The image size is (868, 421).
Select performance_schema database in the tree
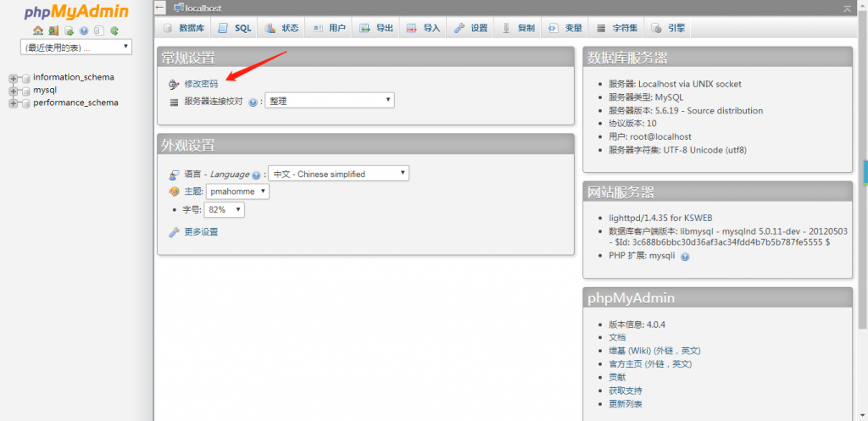[x=75, y=102]
